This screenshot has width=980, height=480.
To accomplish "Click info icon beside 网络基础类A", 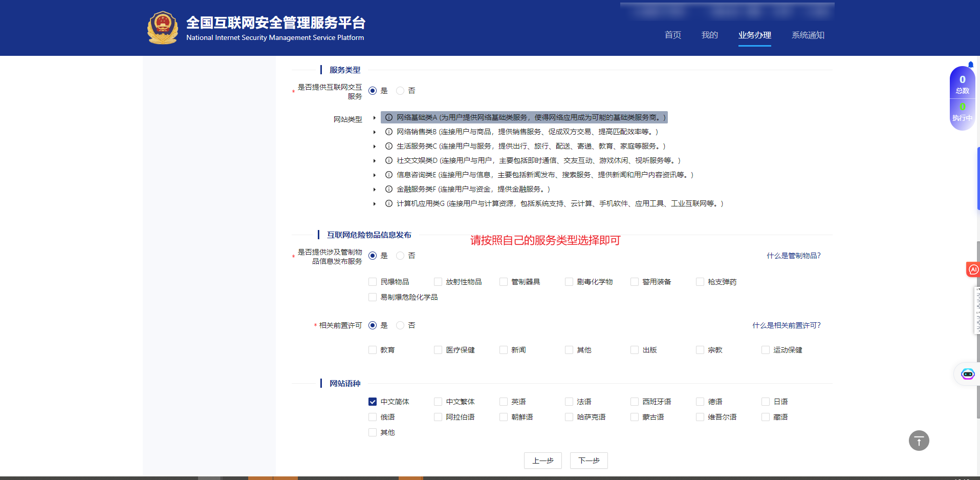I will coord(389,117).
